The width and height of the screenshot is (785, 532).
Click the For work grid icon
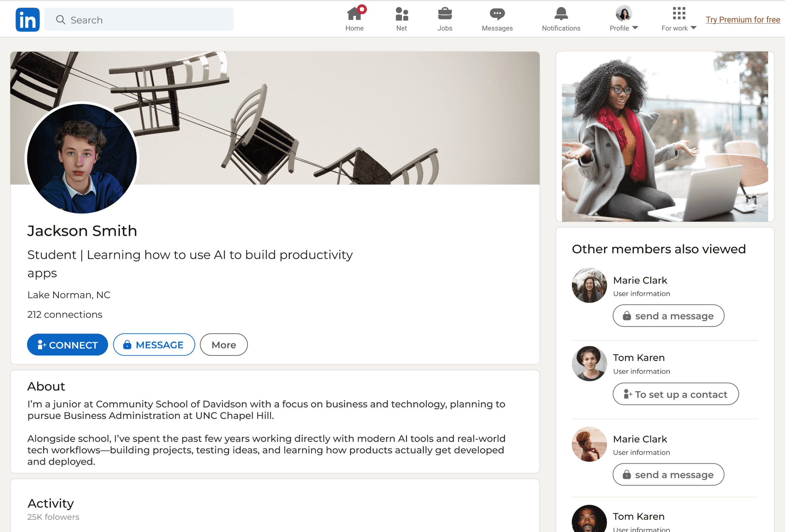click(679, 13)
